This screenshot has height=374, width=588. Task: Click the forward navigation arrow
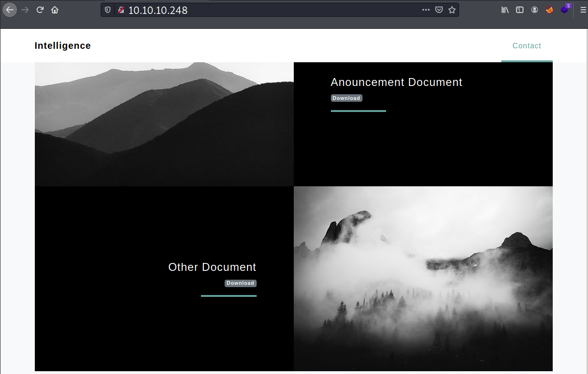pos(25,10)
